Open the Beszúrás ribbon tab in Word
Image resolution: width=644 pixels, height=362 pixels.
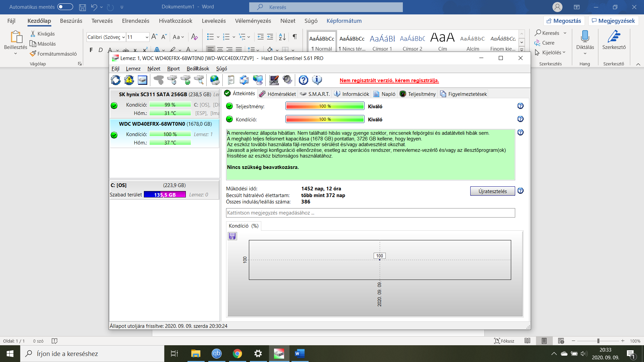tap(71, 21)
